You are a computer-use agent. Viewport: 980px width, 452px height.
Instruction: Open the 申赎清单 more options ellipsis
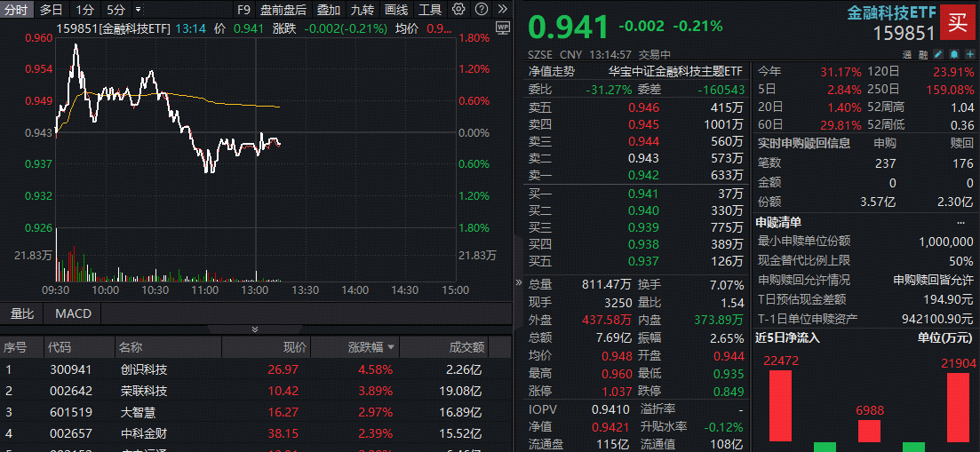(x=960, y=222)
